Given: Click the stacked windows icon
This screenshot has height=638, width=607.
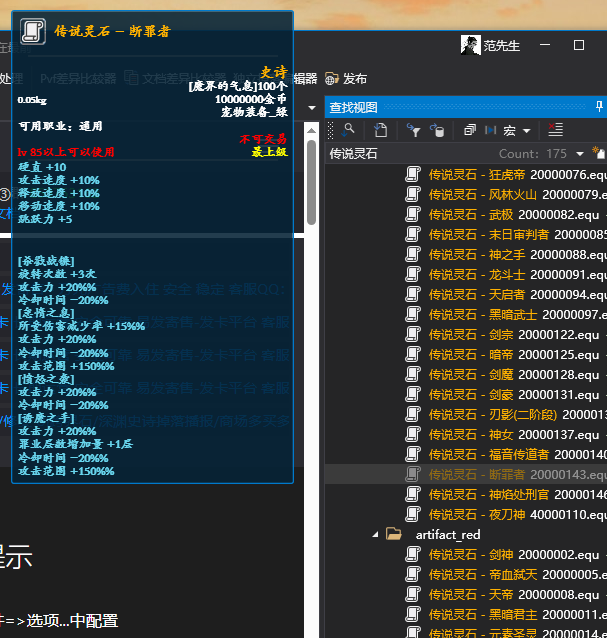Looking at the screenshot, I should click(x=470, y=130).
